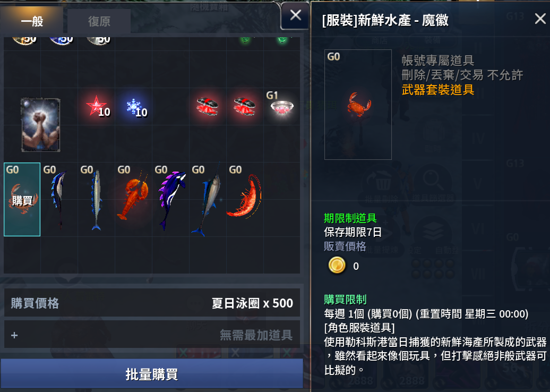Select the first red clam shell item
The image size is (550, 392).
[208, 107]
